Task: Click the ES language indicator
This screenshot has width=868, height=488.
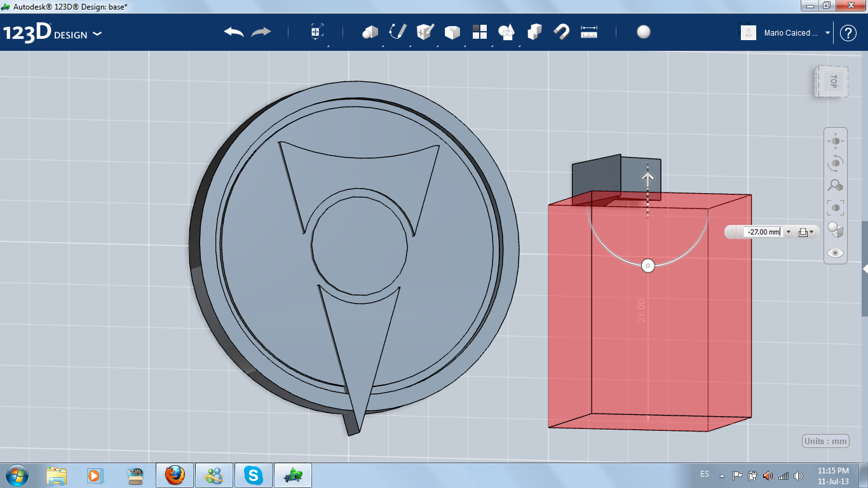Action: 705,475
